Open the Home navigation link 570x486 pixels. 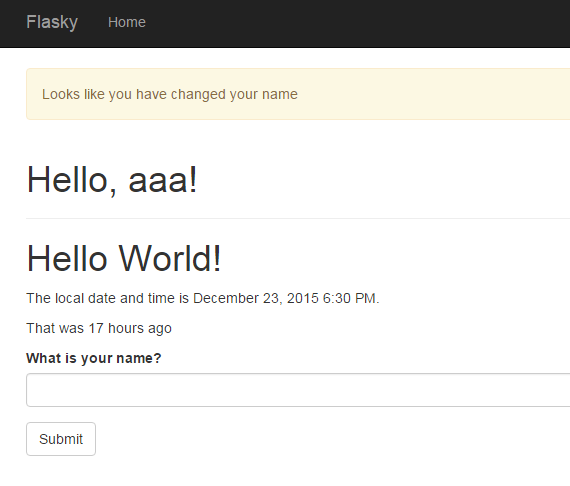tap(127, 22)
